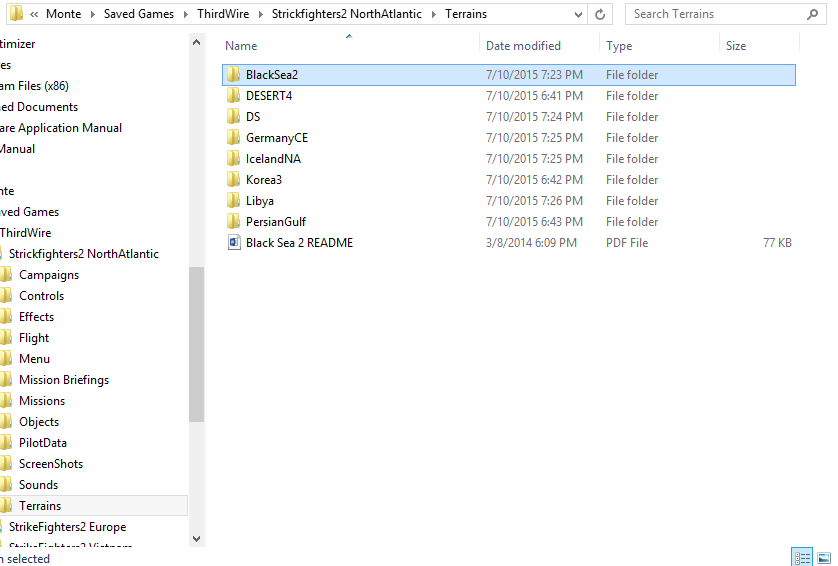Click navigation pane scroll up arrow
This screenshot has height=566, width=838.
[x=196, y=42]
